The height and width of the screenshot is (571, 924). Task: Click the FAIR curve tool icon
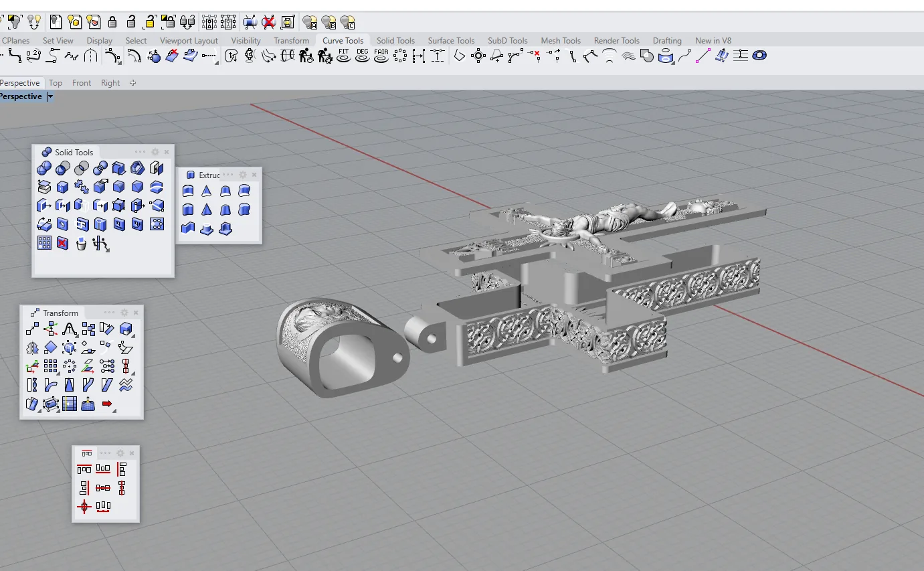coord(381,56)
